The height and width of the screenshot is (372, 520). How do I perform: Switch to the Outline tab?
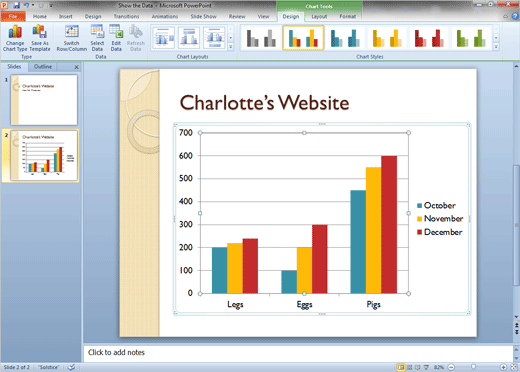tap(43, 67)
